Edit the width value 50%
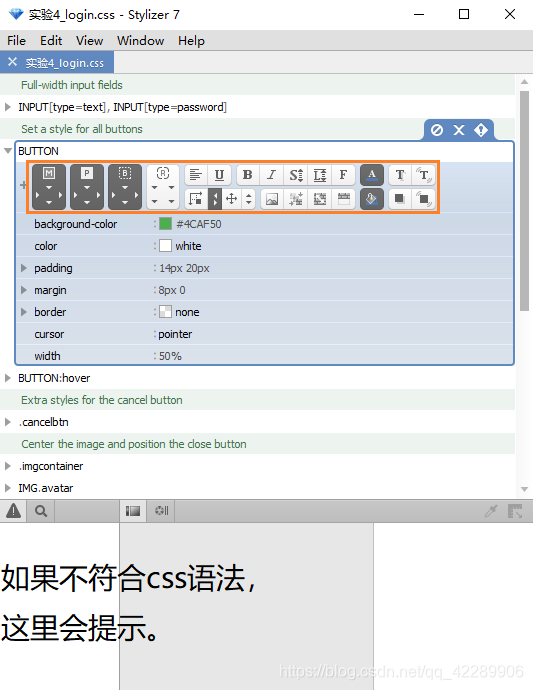This screenshot has width=533, height=690. pyautogui.click(x=170, y=356)
